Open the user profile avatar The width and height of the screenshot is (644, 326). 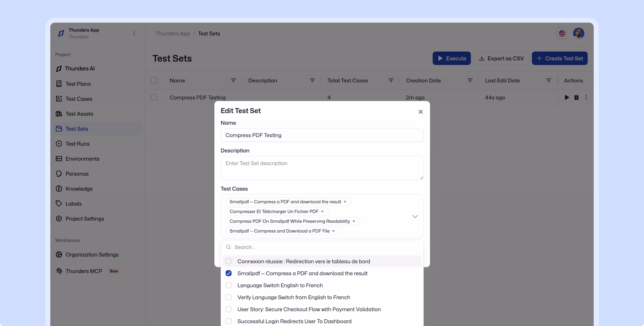click(579, 33)
